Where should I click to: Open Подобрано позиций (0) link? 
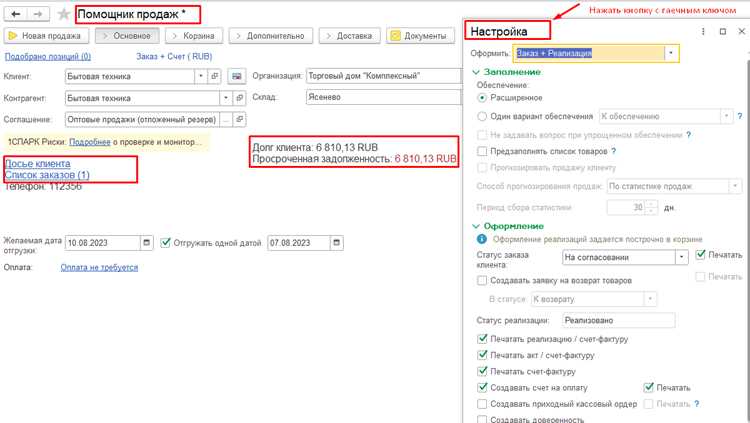(47, 56)
